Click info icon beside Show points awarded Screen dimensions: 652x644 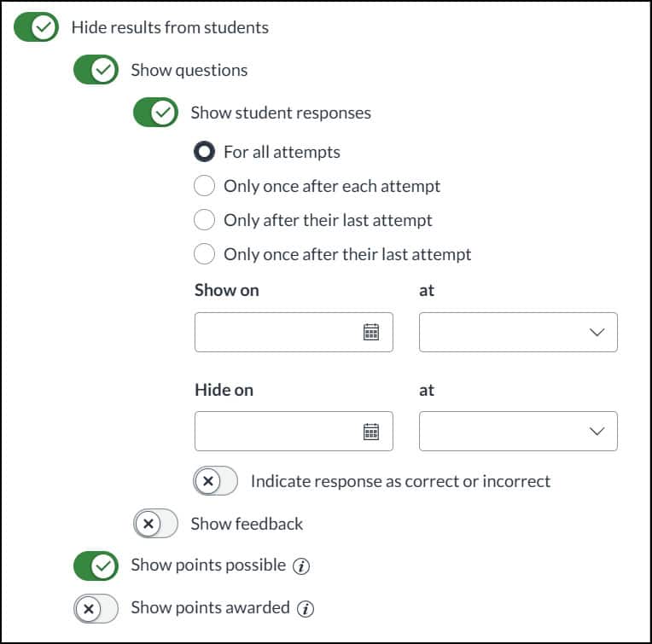306,608
